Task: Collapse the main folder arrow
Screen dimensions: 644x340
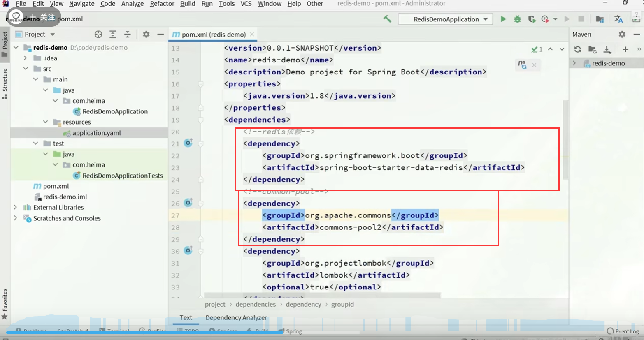Action: coord(36,79)
